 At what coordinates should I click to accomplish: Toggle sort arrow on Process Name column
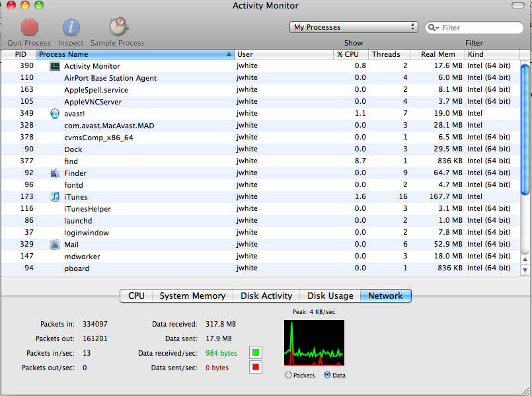coord(229,54)
